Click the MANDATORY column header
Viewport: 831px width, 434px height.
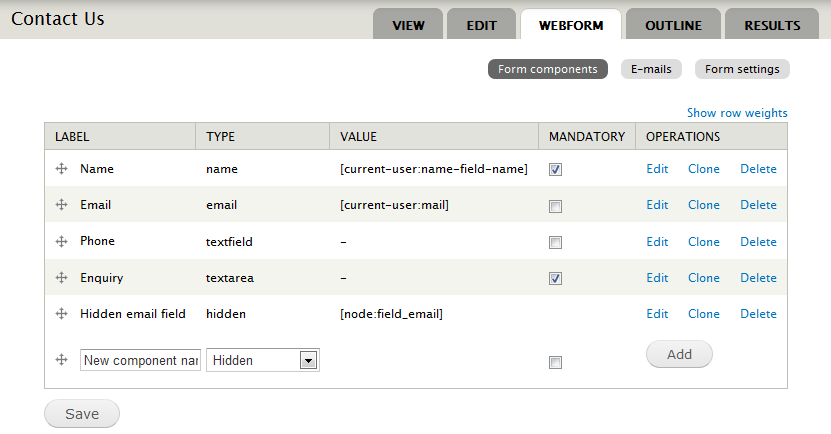587,137
